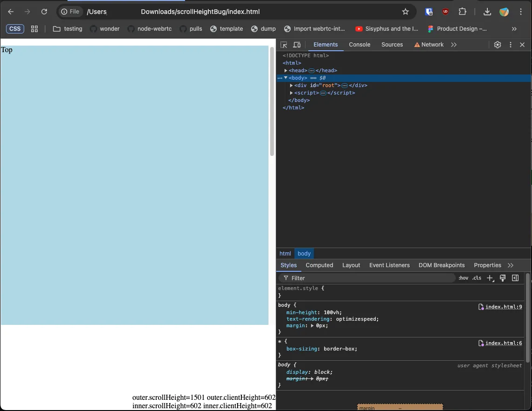Toggle the rendering emulations paintbrush icon

(x=503, y=278)
